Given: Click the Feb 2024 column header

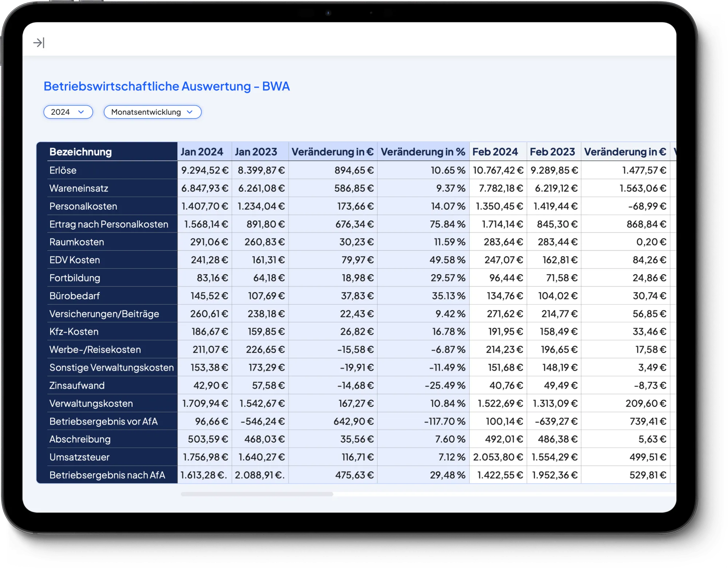Looking at the screenshot, I should [495, 152].
